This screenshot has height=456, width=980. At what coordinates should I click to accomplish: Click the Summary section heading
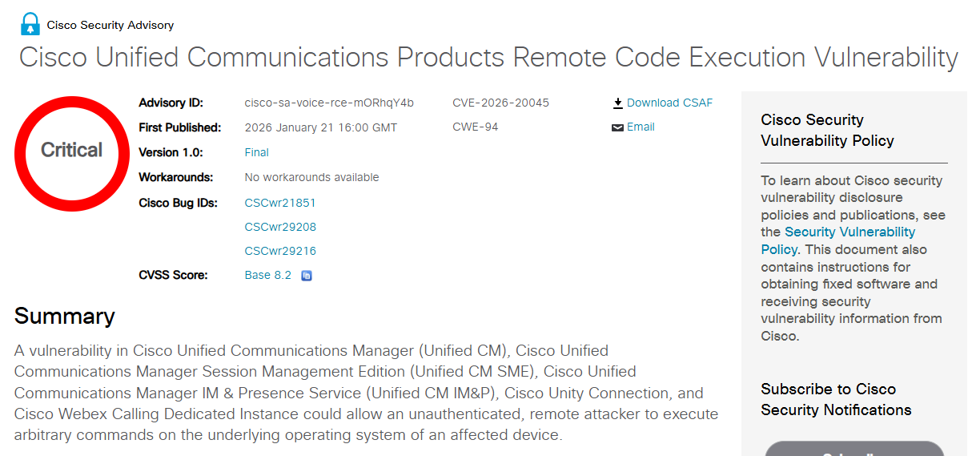(x=65, y=316)
